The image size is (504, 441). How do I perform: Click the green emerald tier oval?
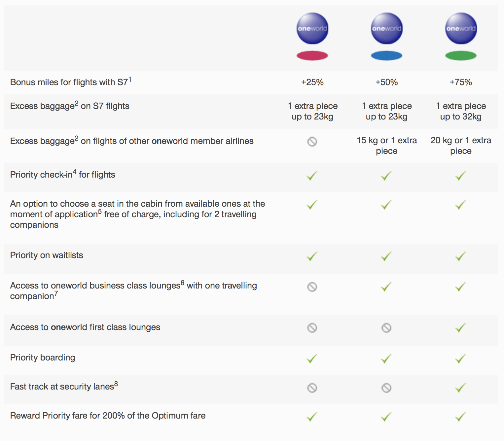(461, 55)
